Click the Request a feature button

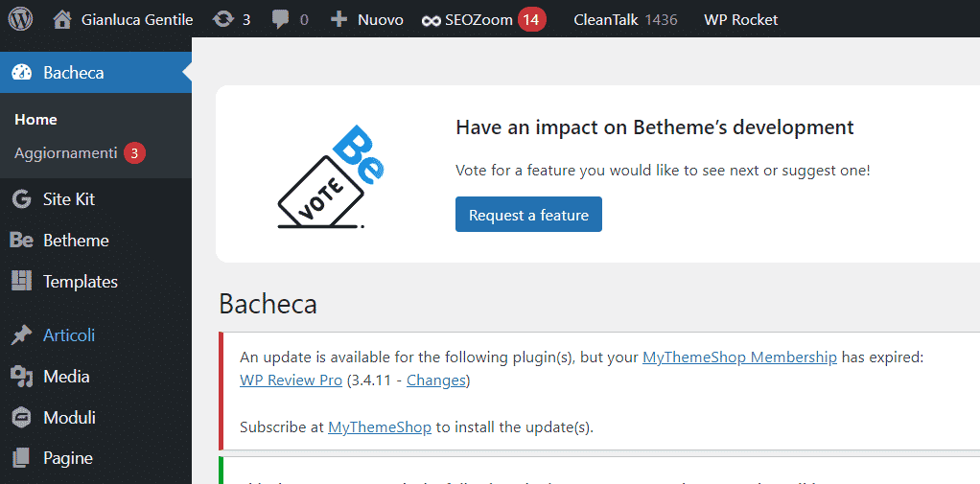pos(528,215)
